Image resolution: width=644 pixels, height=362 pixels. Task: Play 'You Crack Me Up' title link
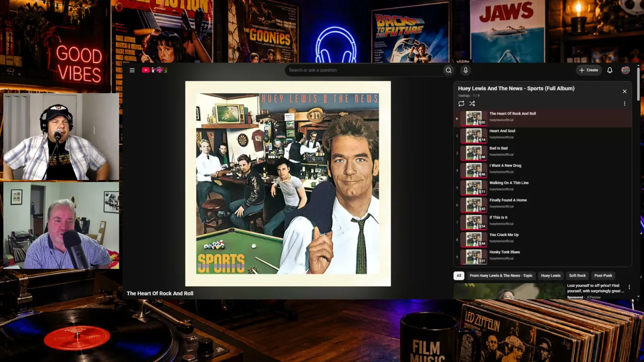coord(504,235)
